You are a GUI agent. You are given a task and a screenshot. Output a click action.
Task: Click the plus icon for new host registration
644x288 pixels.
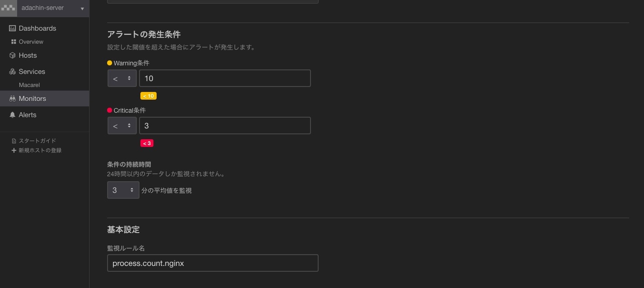pos(14,151)
